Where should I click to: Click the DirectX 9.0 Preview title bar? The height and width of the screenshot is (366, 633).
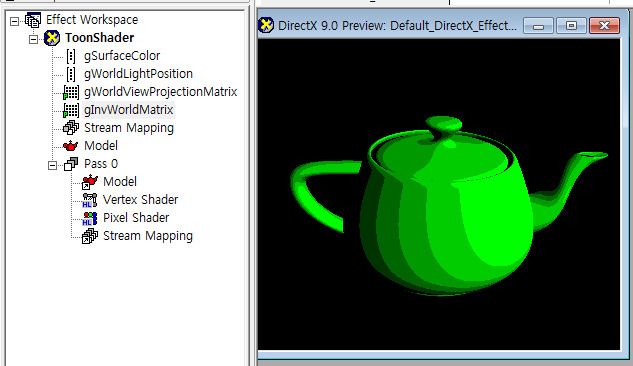coord(397,26)
